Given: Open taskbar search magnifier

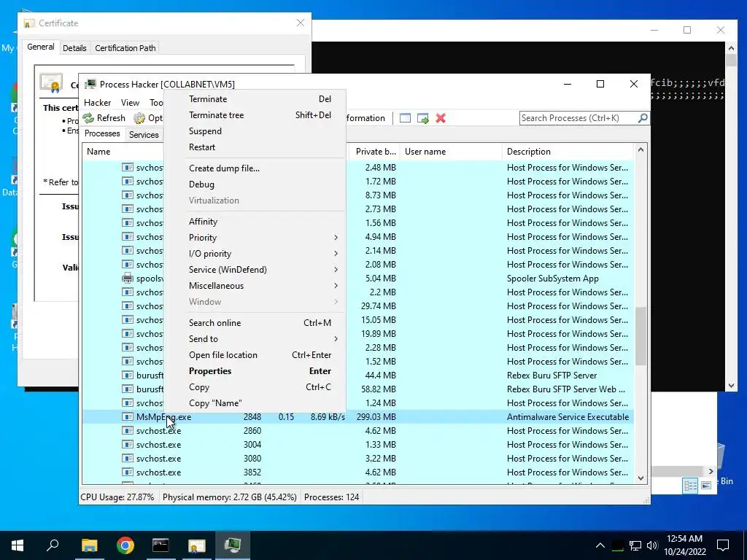Looking at the screenshot, I should 53,545.
